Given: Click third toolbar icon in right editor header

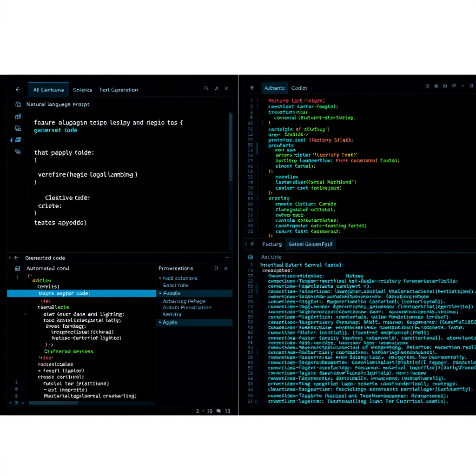Looking at the screenshot, I should click(445, 86).
